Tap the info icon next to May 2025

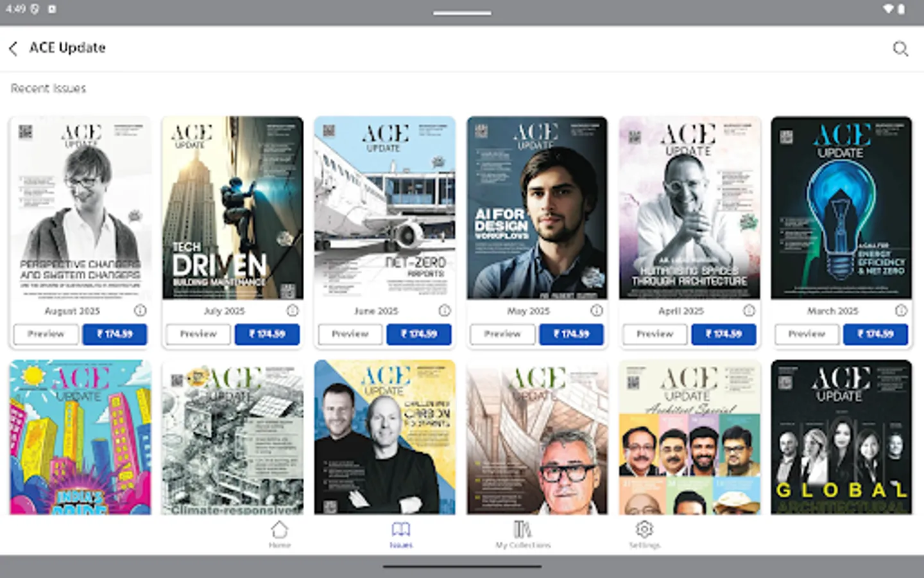pyautogui.click(x=596, y=310)
